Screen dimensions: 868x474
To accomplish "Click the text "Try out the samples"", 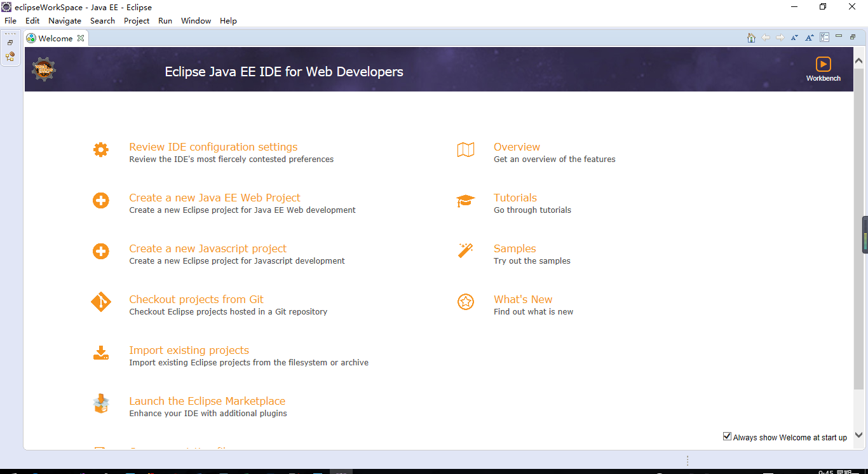I will (532, 261).
